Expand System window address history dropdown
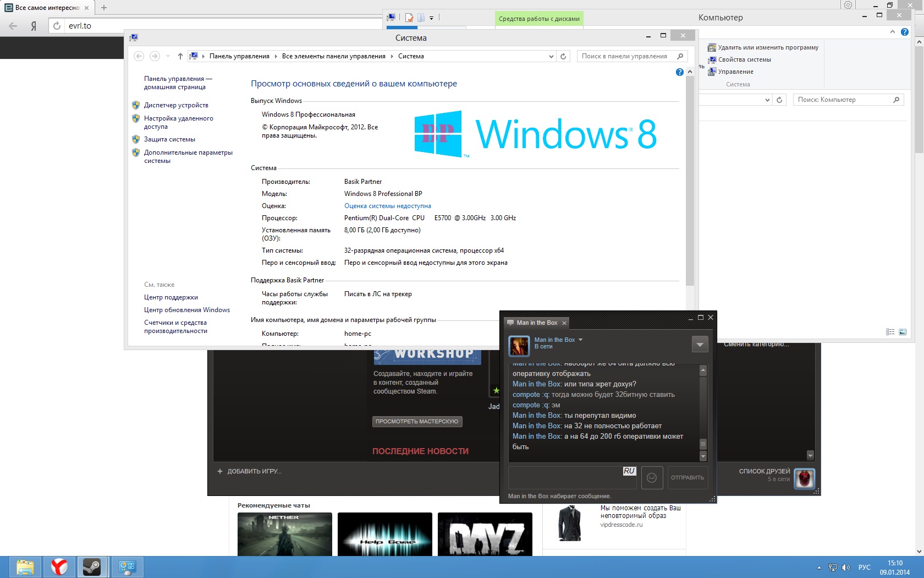The image size is (924, 578). (551, 56)
